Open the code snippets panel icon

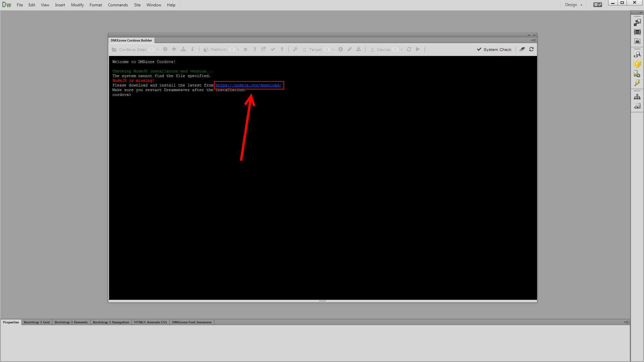(637, 106)
